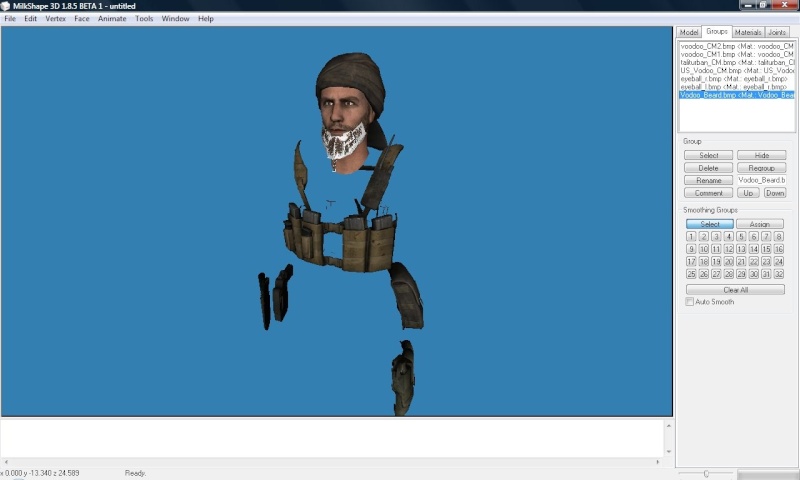
Task: Click the coordinates readout in status bar
Action: click(x=40, y=473)
